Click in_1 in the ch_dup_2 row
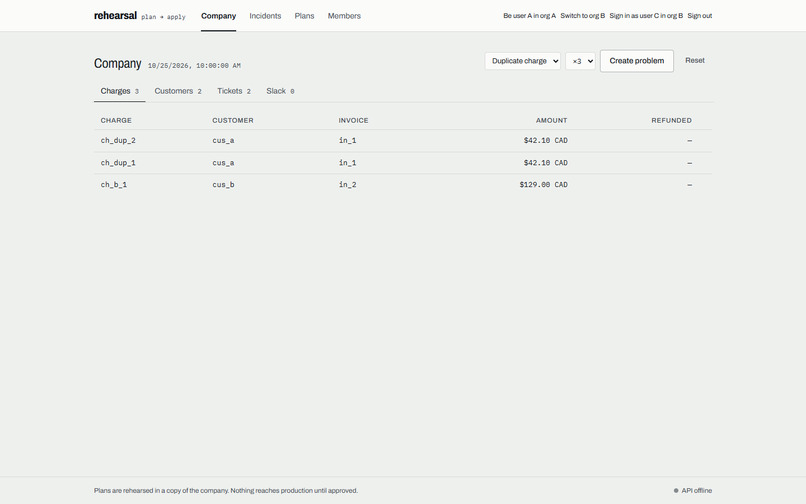 tap(347, 140)
